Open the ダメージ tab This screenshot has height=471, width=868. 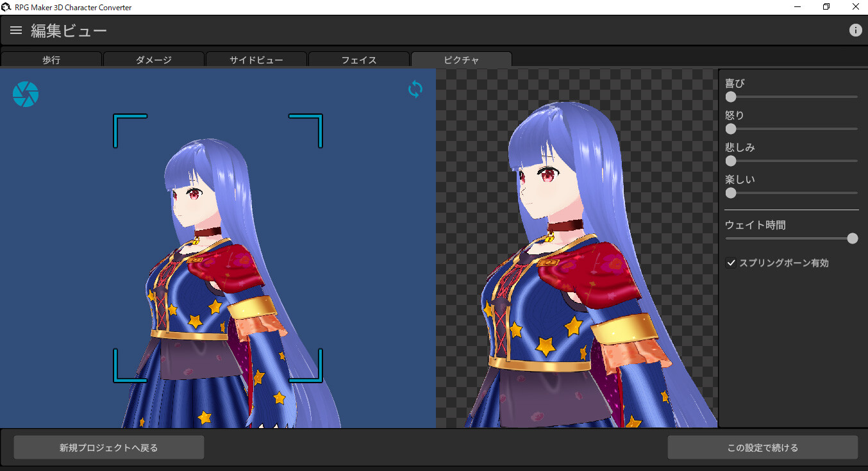[153, 59]
